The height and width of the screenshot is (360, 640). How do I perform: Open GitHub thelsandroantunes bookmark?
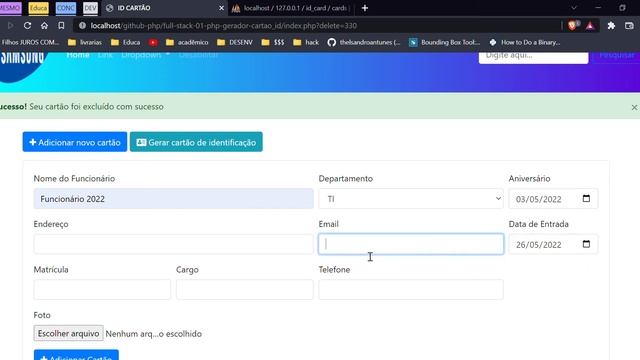(364, 42)
